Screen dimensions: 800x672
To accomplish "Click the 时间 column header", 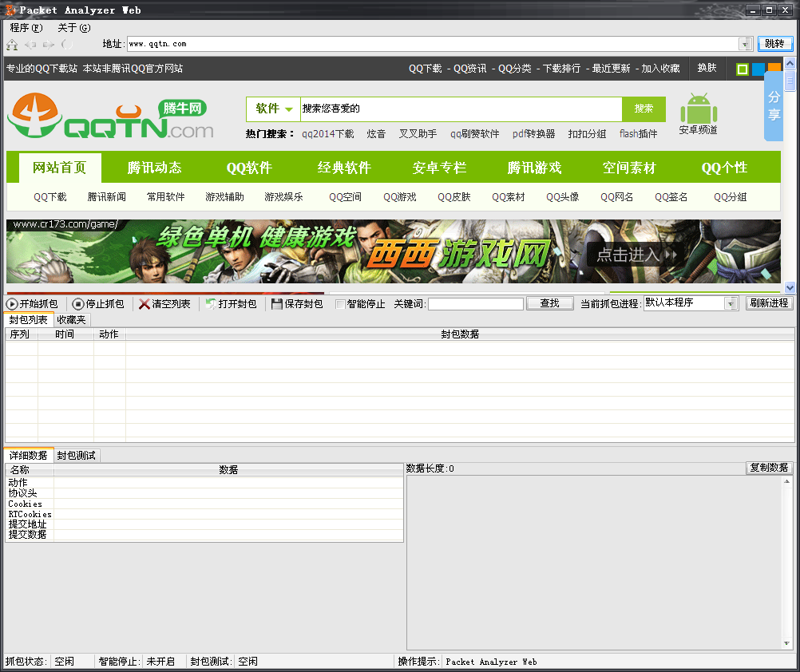I will tap(65, 334).
